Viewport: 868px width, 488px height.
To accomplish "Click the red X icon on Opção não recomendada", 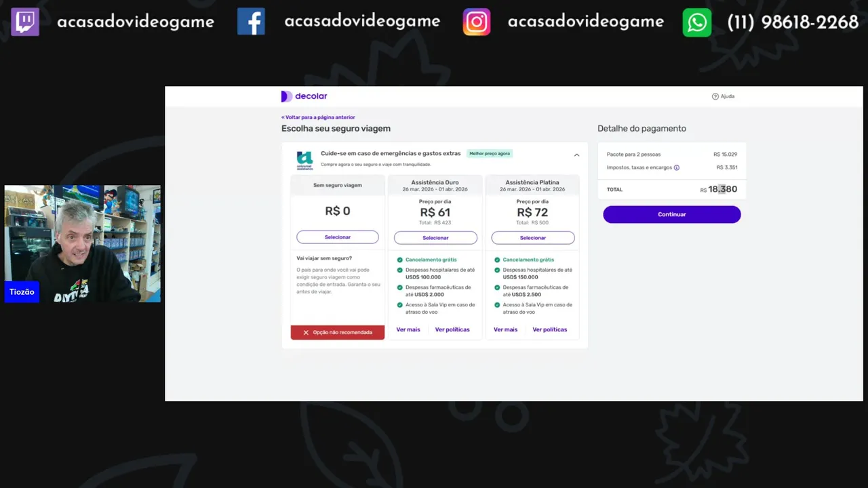I will pyautogui.click(x=306, y=333).
